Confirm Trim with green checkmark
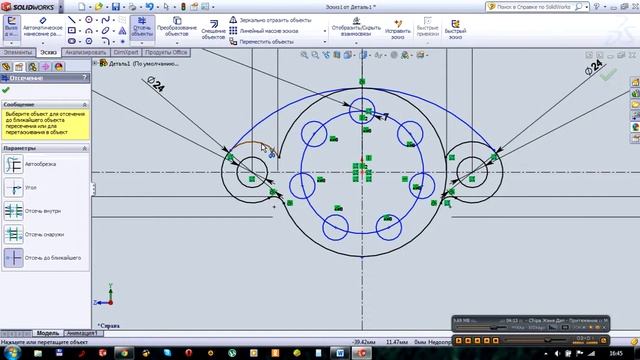 point(6,90)
